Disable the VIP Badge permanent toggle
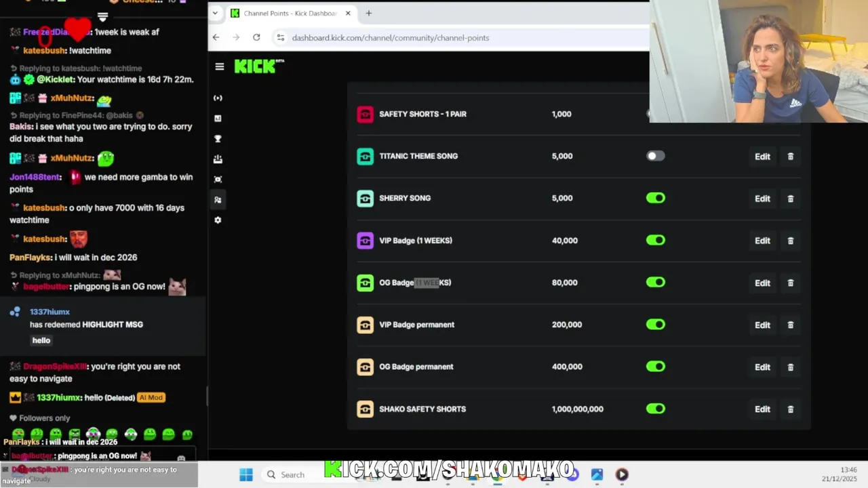The height and width of the screenshot is (488, 868). 655,325
